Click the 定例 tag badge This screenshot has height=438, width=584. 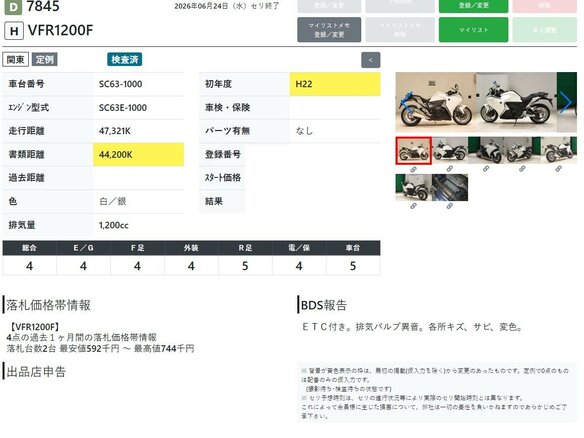point(45,60)
